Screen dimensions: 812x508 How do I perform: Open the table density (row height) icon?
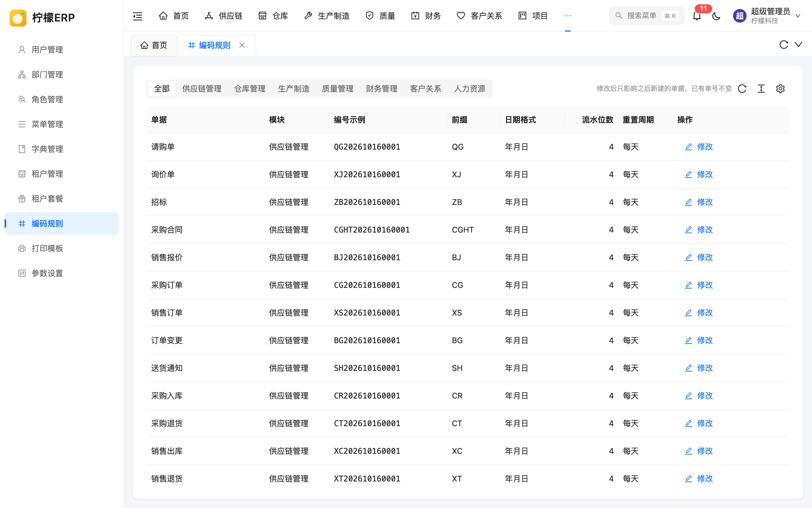pyautogui.click(x=761, y=89)
